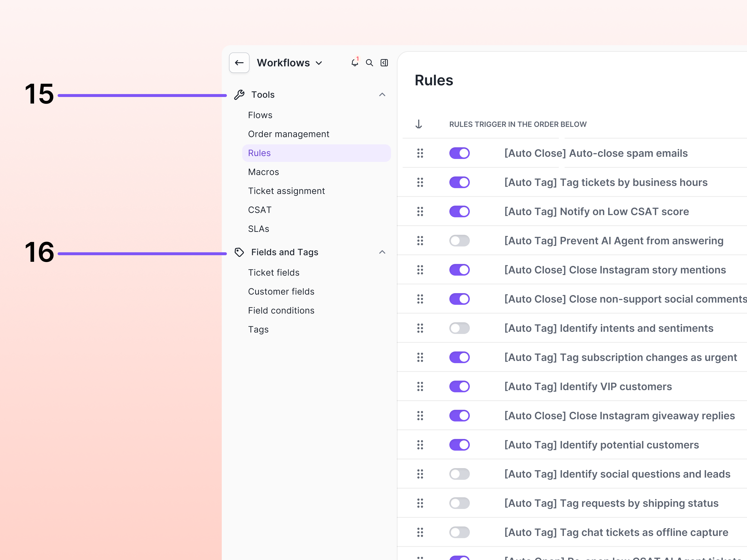Click the drag handle next to Auto-close spam emails
This screenshot has width=747, height=560.
click(420, 153)
